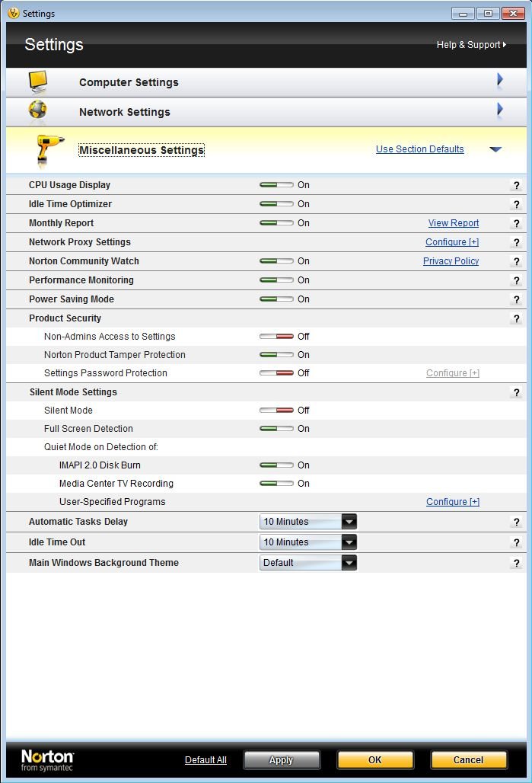Click the OK button
The width and height of the screenshot is (532, 783).
[x=374, y=760]
